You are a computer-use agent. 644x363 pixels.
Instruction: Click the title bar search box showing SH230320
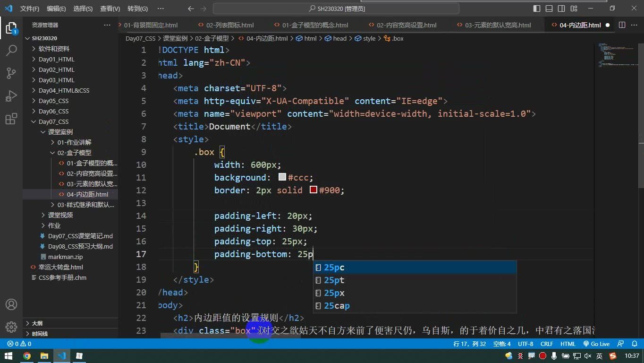tap(336, 9)
